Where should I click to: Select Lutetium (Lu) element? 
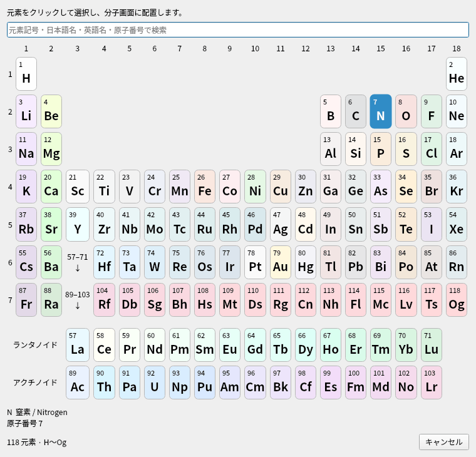click(432, 345)
